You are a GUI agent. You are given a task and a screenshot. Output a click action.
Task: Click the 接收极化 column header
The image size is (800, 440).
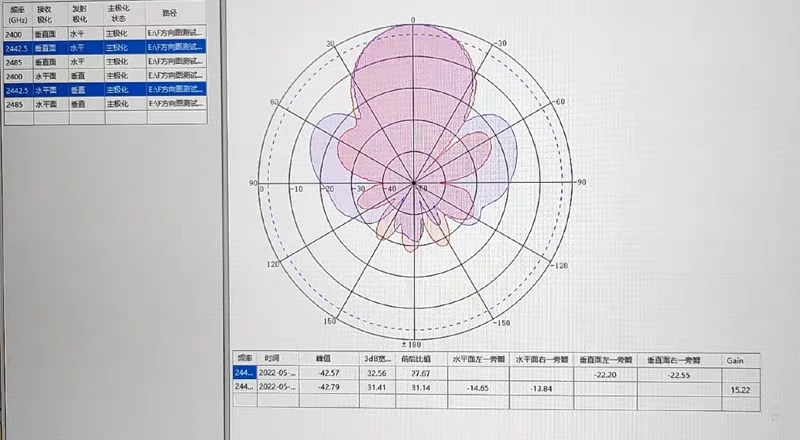point(49,15)
